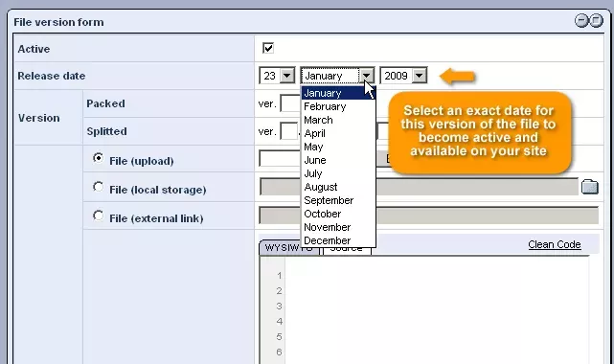
Task: Choose March from the month list
Action: click(338, 120)
